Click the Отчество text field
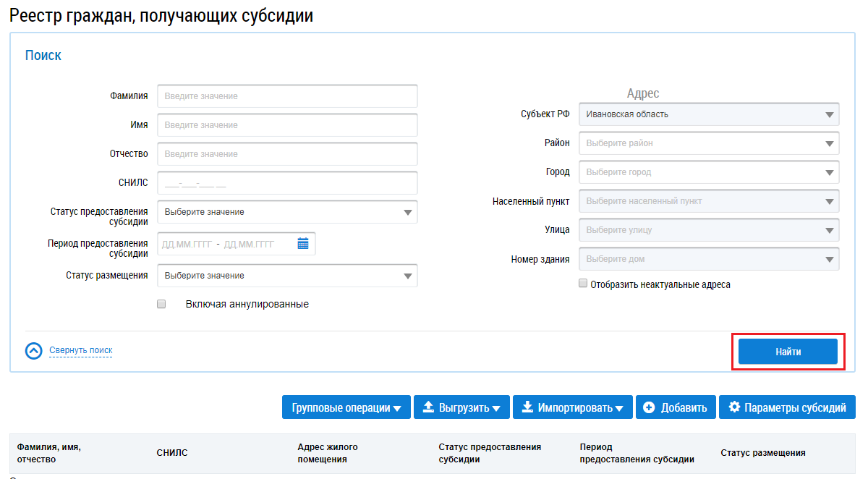868x479 pixels. [287, 154]
